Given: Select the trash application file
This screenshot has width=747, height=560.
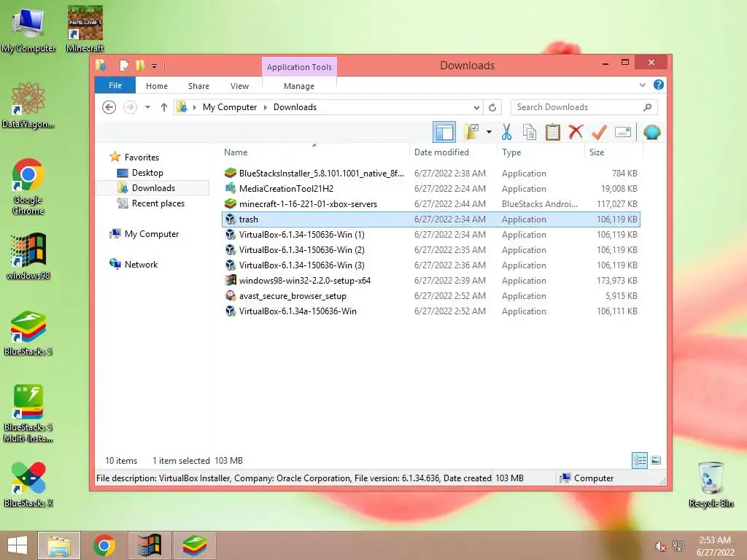Looking at the screenshot, I should tap(430, 219).
